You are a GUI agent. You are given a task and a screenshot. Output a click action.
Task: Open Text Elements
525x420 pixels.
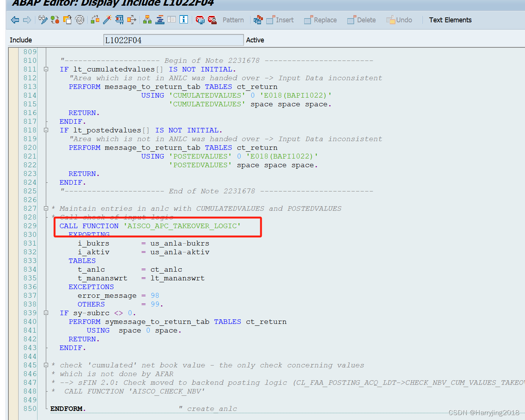point(450,20)
